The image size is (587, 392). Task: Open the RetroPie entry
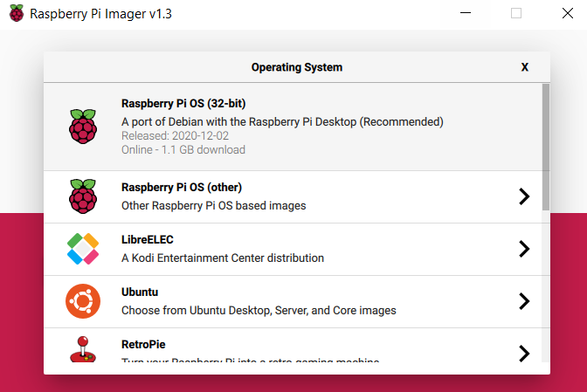tap(293, 345)
